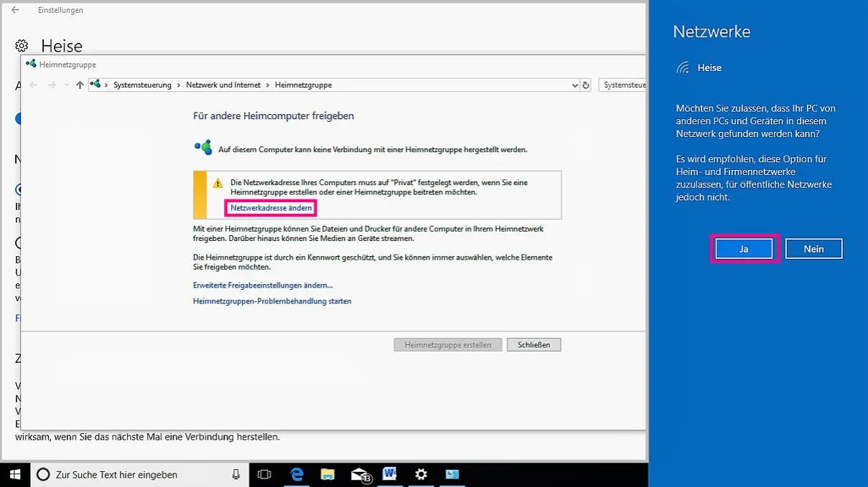Click the microphone icon in search box

(235, 474)
